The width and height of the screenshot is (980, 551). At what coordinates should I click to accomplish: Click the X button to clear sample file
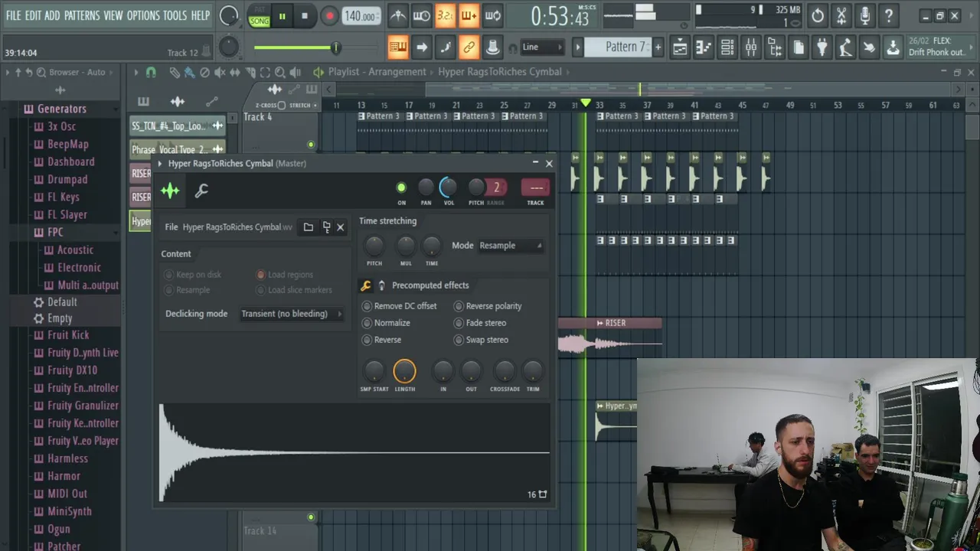click(341, 227)
